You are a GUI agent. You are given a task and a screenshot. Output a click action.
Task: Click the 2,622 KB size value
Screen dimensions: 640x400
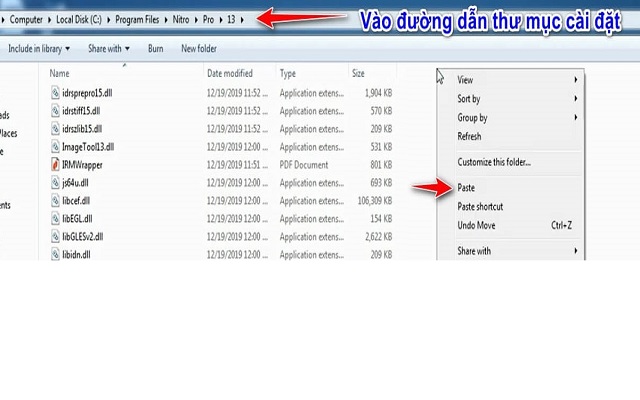pos(378,236)
